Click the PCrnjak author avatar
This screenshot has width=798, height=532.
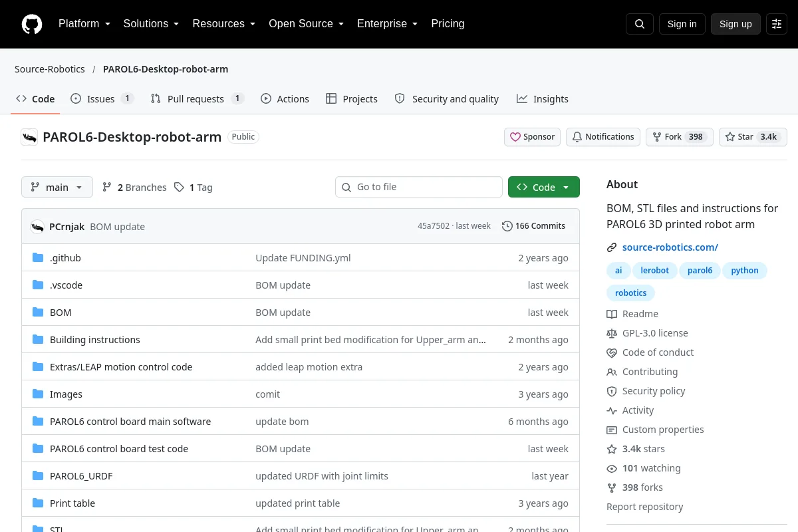(37, 226)
